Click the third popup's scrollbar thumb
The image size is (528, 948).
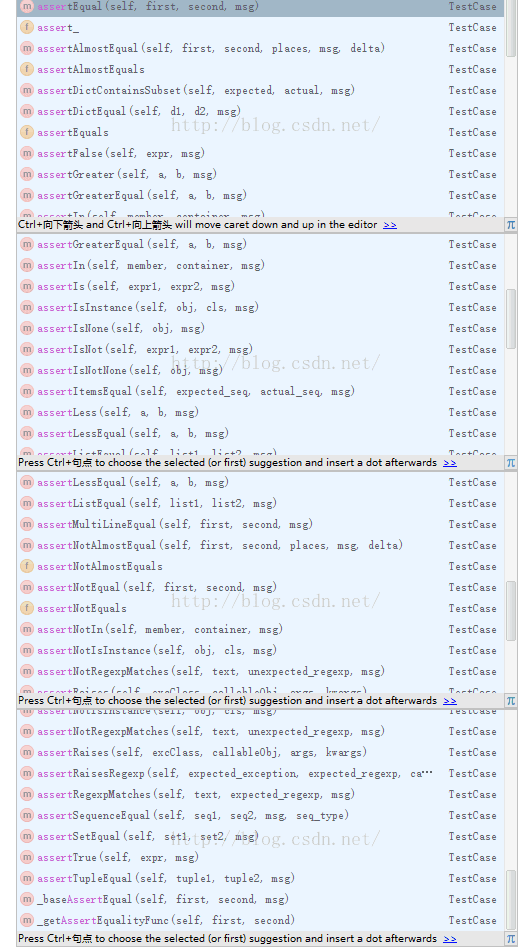pyautogui.click(x=511, y=611)
